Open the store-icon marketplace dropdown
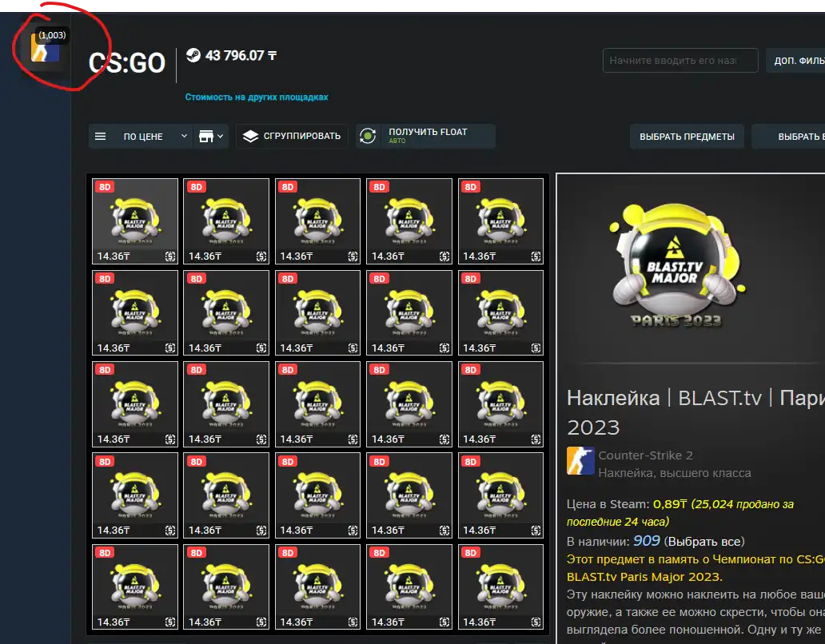This screenshot has height=644, width=825. coord(211,136)
